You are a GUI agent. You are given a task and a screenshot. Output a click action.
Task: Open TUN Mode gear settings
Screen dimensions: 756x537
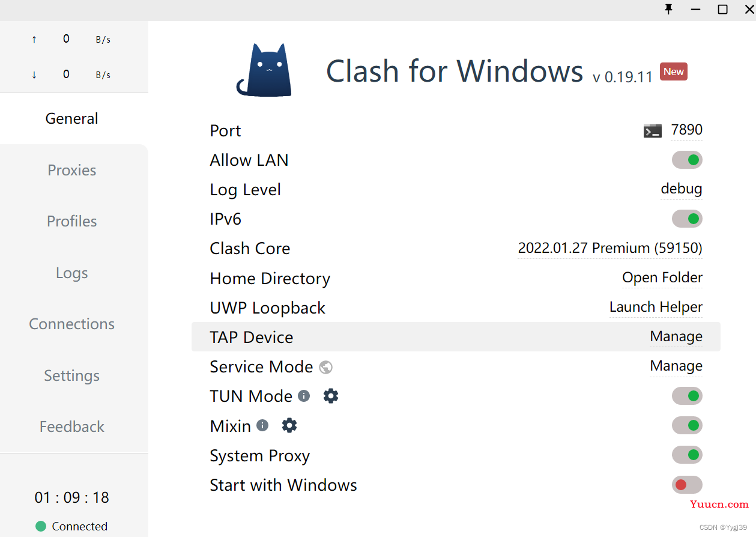pos(331,396)
